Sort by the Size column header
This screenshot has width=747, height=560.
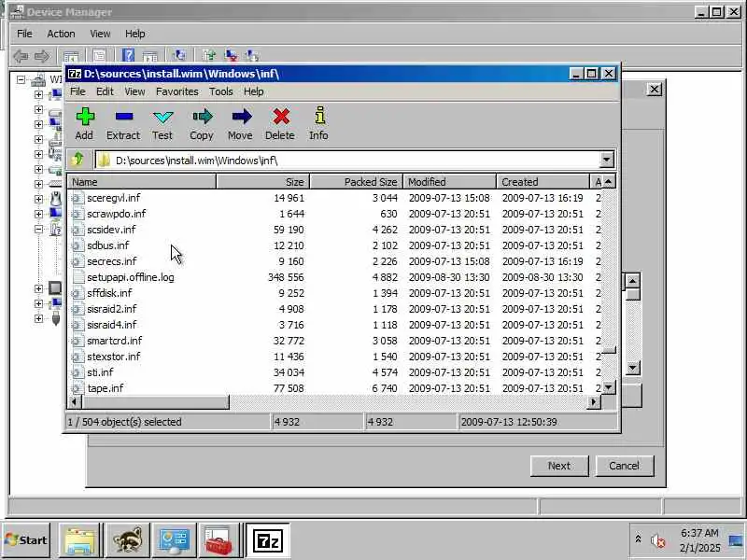[x=263, y=182]
